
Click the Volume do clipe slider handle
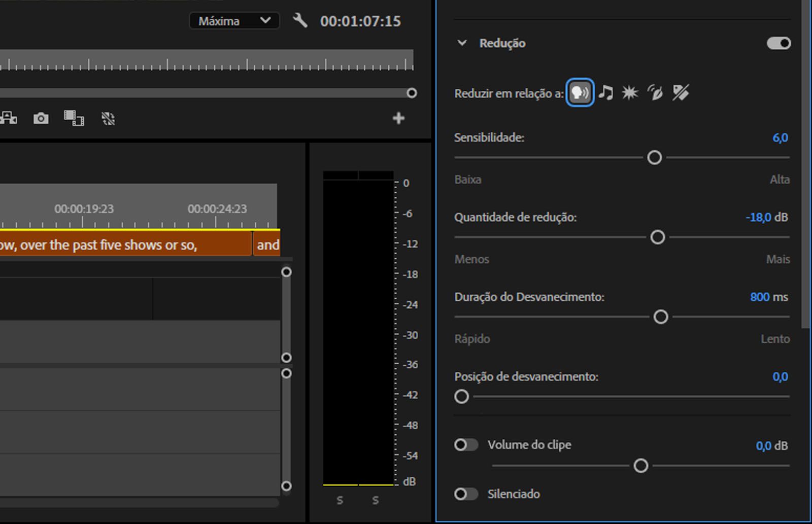(x=641, y=465)
